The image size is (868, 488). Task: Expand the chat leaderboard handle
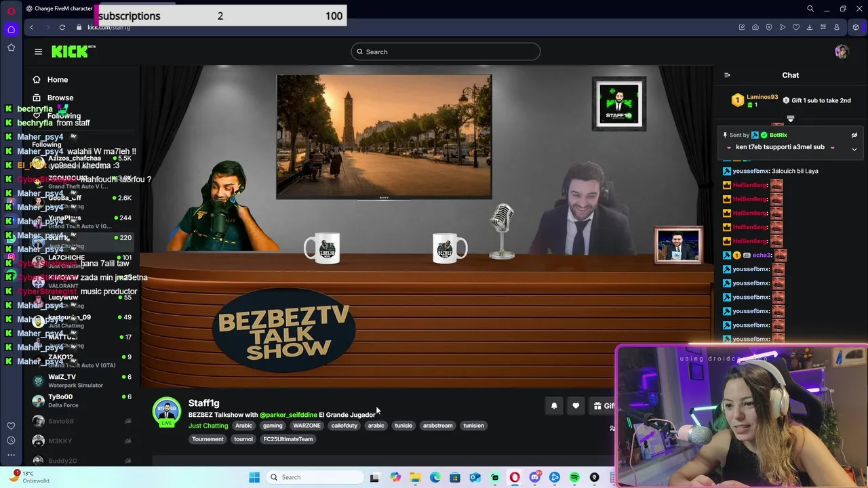tap(790, 119)
